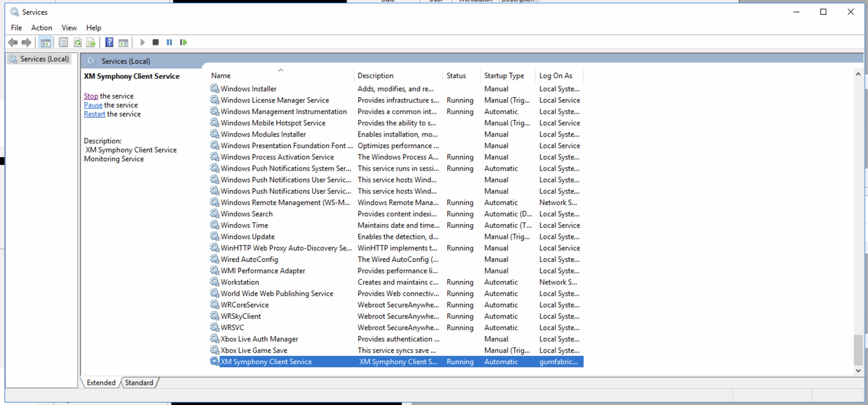Image resolution: width=868 pixels, height=405 pixels.
Task: Select Windows Mobile Hotspot Service row
Action: pos(396,123)
